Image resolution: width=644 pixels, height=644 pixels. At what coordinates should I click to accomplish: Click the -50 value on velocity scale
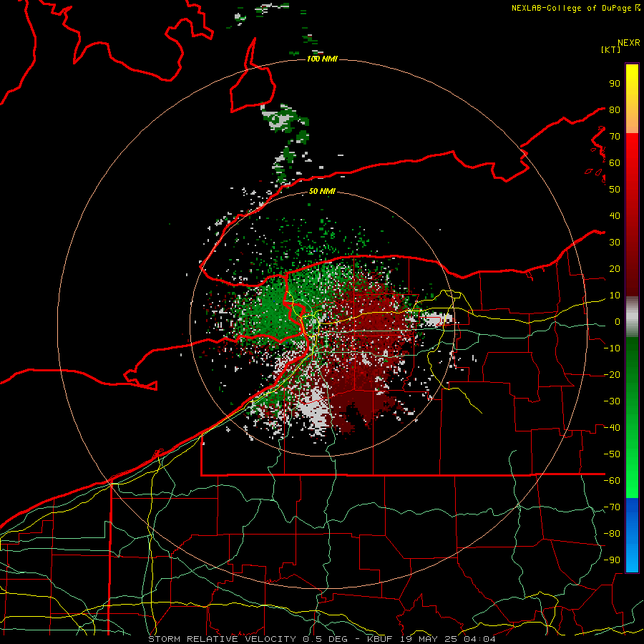tap(612, 454)
